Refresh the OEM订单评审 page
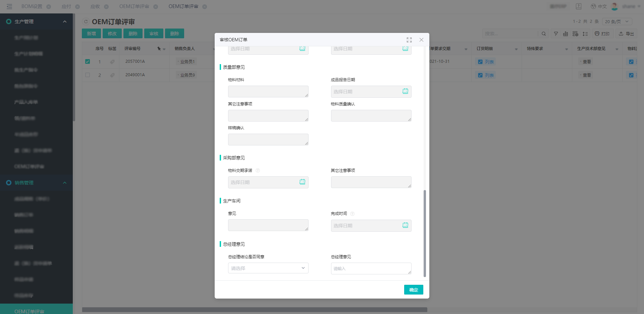Viewport: 644px width, 314px height. click(86, 22)
